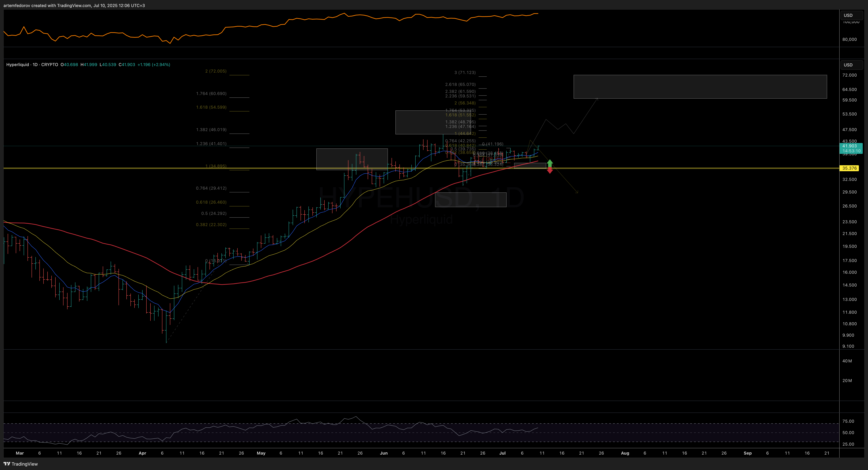Open the USD currency selector of main price pane
Viewport: 868px width, 470px height.
tap(852, 65)
